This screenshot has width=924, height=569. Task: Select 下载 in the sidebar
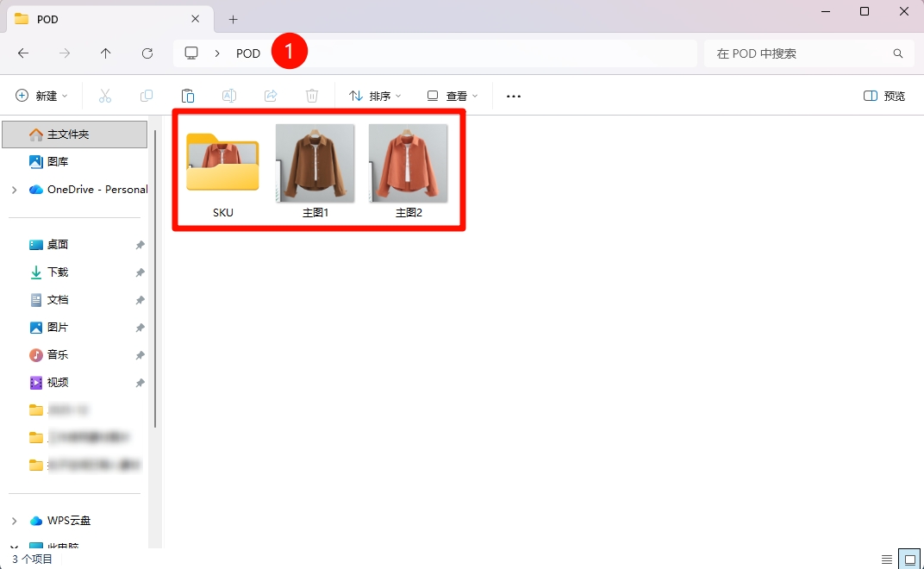point(58,272)
